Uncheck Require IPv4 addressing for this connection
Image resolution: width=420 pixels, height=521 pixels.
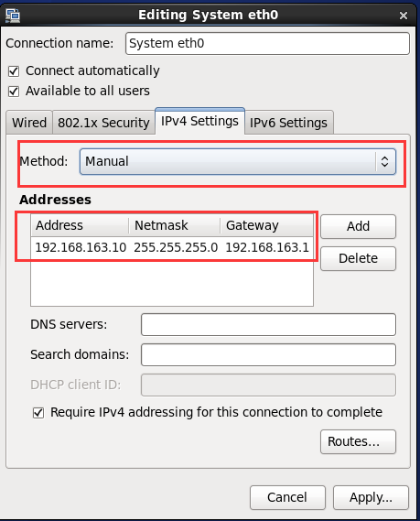(x=38, y=413)
